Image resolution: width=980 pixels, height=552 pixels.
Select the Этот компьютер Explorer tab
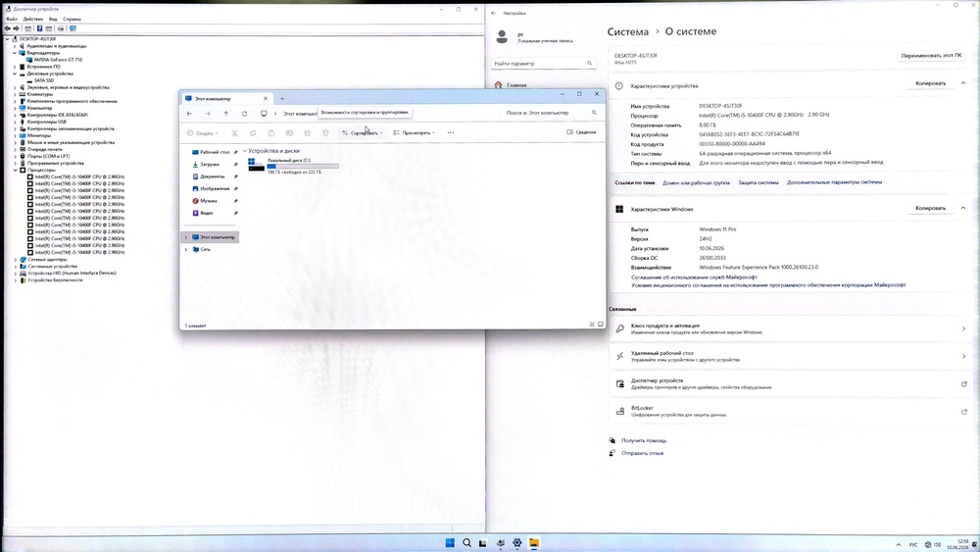(227, 99)
